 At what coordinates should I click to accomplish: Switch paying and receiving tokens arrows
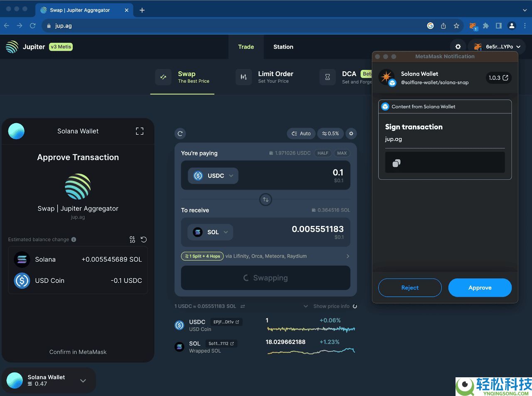point(266,200)
